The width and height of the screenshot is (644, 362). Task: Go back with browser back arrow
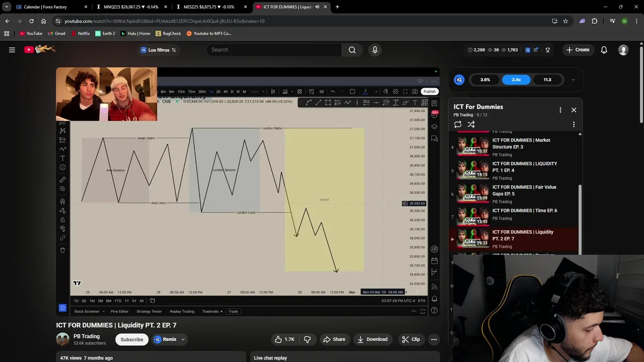point(7,21)
